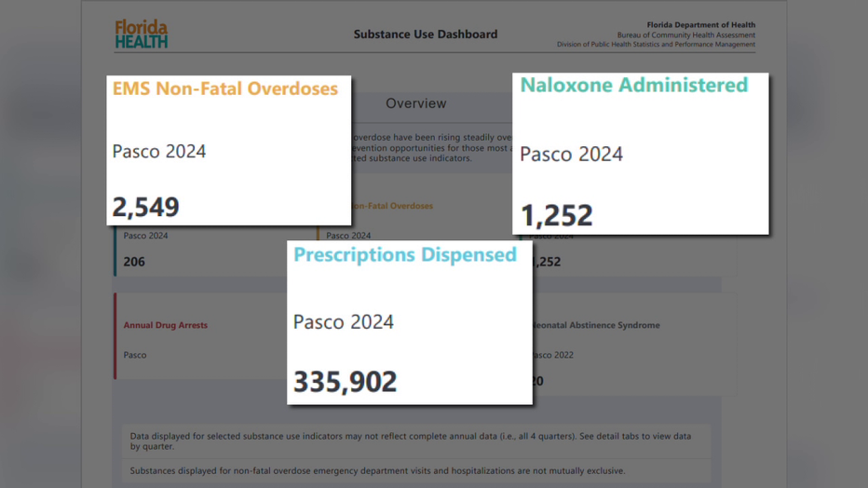Click Pasco 2024 in the Prescriptions Dispensed callout
868x488 pixels.
point(344,322)
